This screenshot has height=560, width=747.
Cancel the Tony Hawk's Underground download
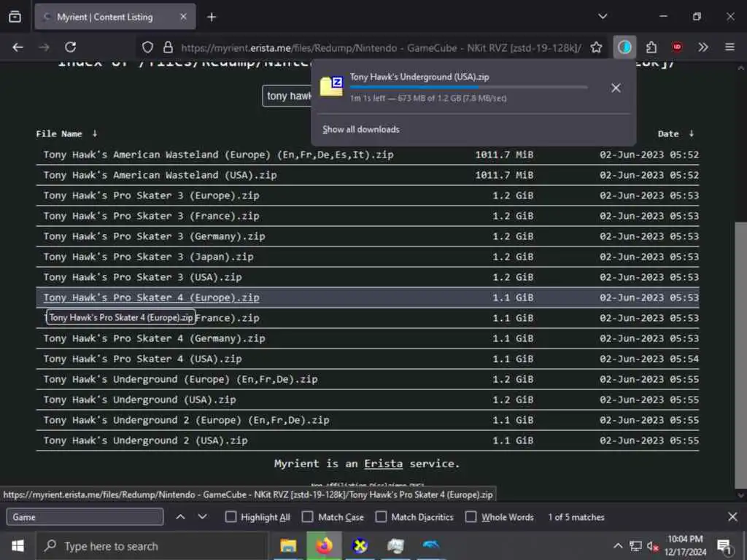(x=616, y=87)
